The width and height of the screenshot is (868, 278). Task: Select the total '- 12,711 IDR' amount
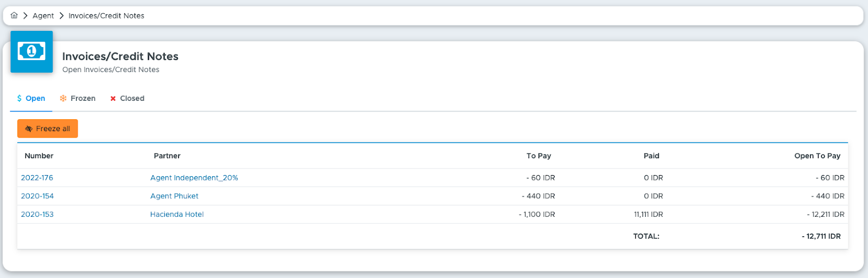[821, 236]
